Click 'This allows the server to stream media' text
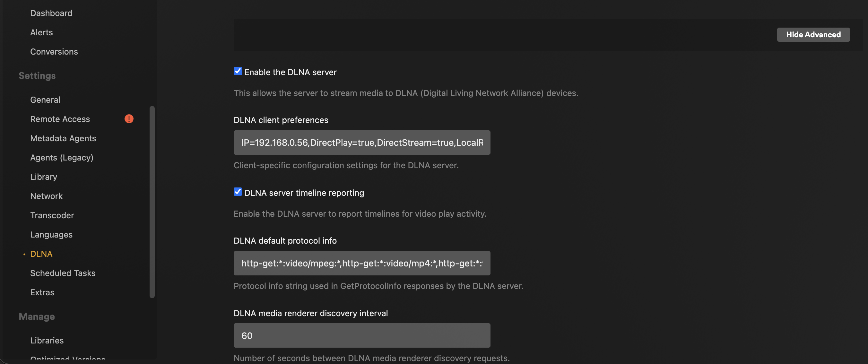 (406, 93)
